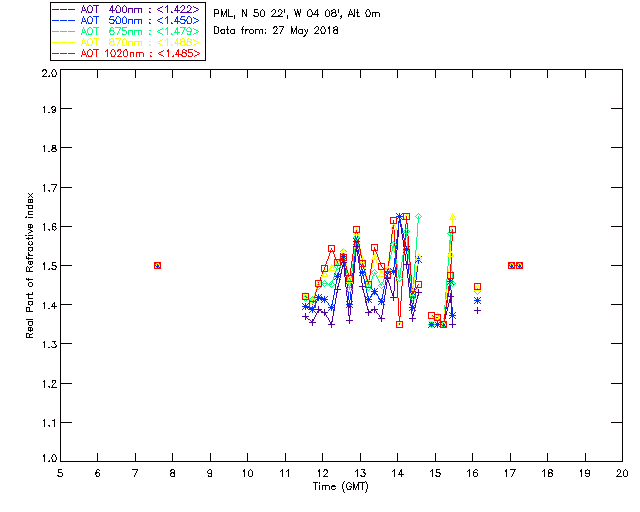Click the x-axis label 8
Image resolution: width=640 pixels, height=512 pixels.
173,473
